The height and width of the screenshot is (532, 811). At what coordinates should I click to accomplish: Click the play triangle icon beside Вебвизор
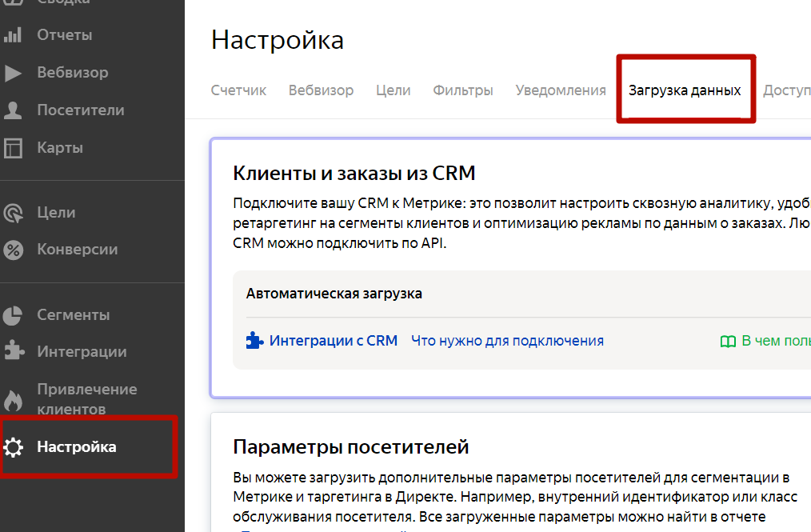click(x=13, y=73)
